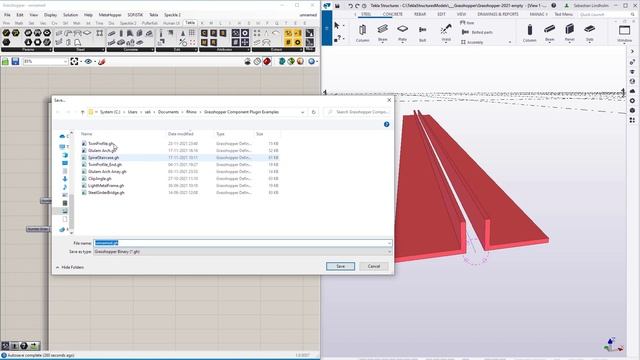Image resolution: width=640 pixels, height=360 pixels.
Task: Click the Tekla undo arrow
Action: coord(350,6)
